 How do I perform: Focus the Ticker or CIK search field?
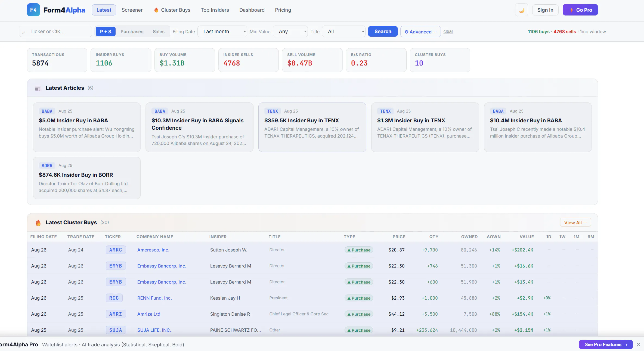(x=55, y=32)
